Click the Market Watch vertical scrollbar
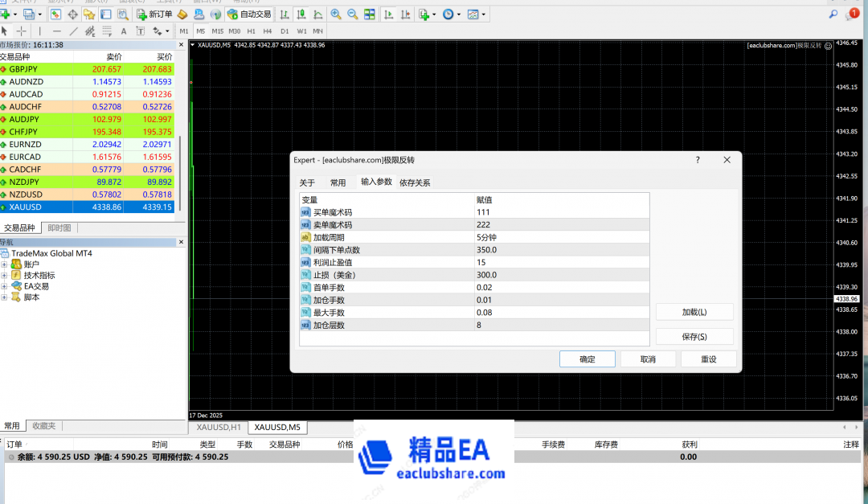 [180, 169]
